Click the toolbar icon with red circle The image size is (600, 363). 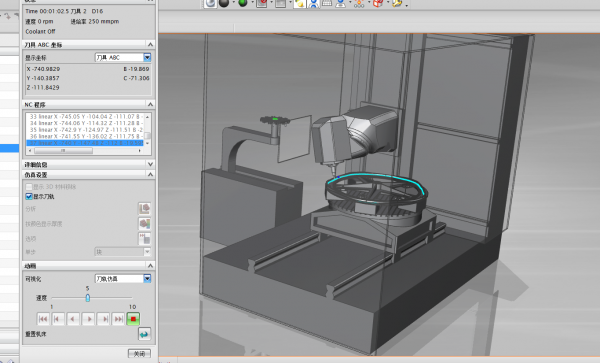coord(262,3)
